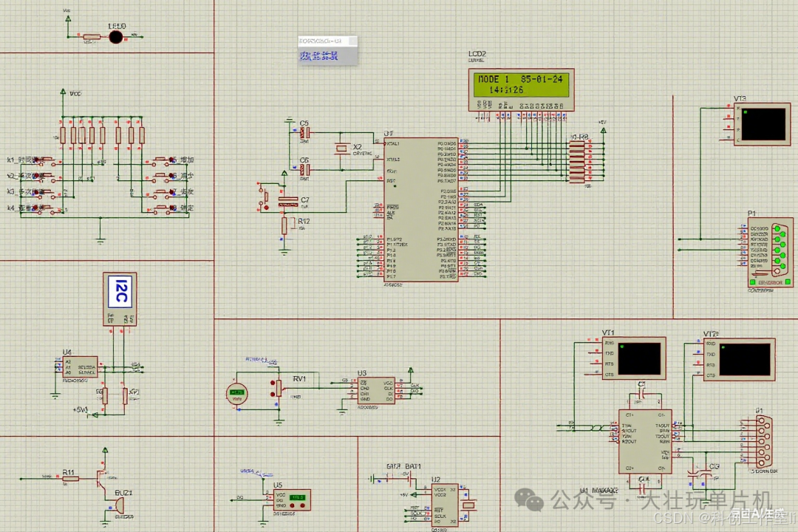Open the VT2 virtual terminal

pos(740,359)
